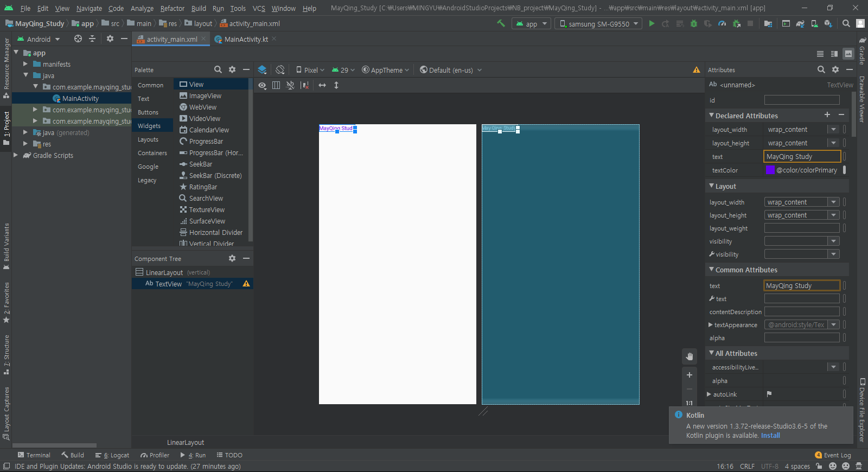Open AVD Manager icon
The width and height of the screenshot is (868, 472).
(x=814, y=23)
